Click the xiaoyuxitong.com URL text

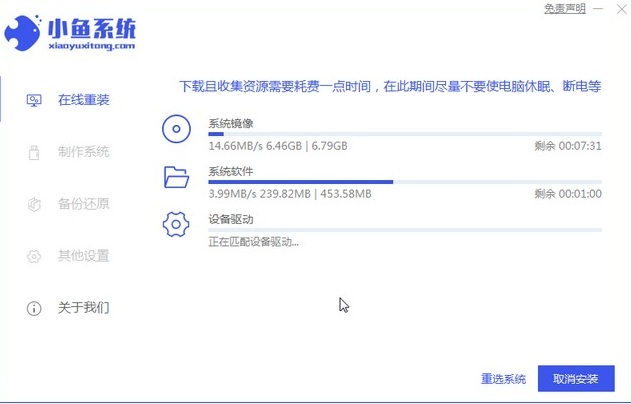[x=92, y=46]
